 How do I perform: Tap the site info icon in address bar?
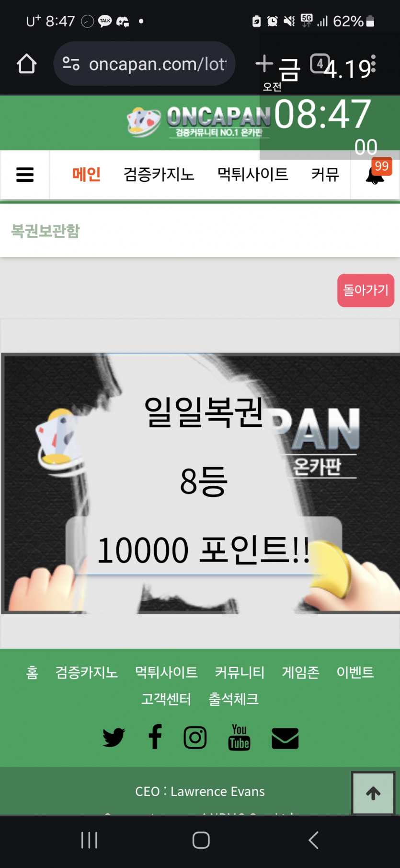coord(71,63)
